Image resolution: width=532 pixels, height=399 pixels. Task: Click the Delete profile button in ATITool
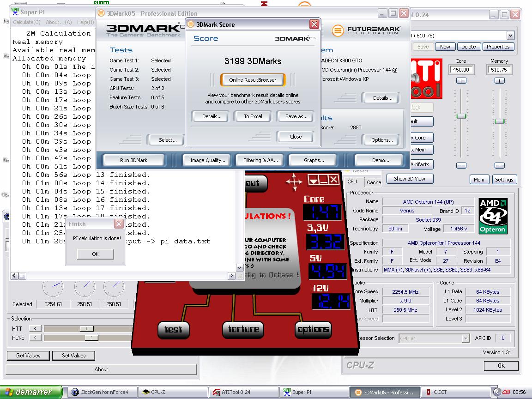(x=469, y=47)
